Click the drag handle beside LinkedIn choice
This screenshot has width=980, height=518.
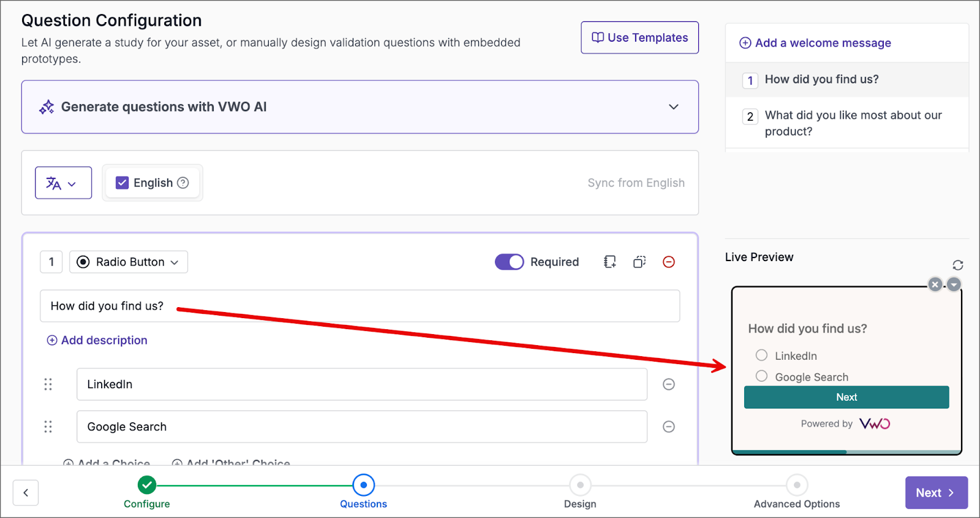pos(48,384)
